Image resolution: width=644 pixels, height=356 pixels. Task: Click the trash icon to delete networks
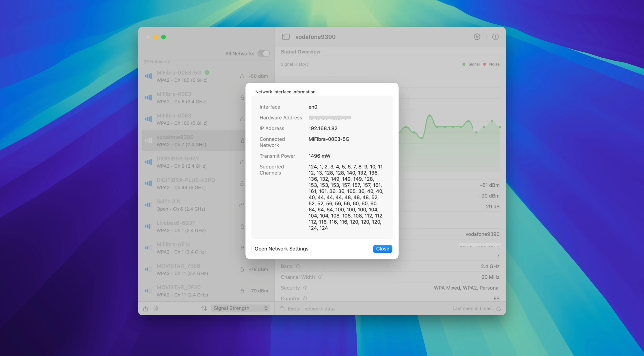point(156,309)
